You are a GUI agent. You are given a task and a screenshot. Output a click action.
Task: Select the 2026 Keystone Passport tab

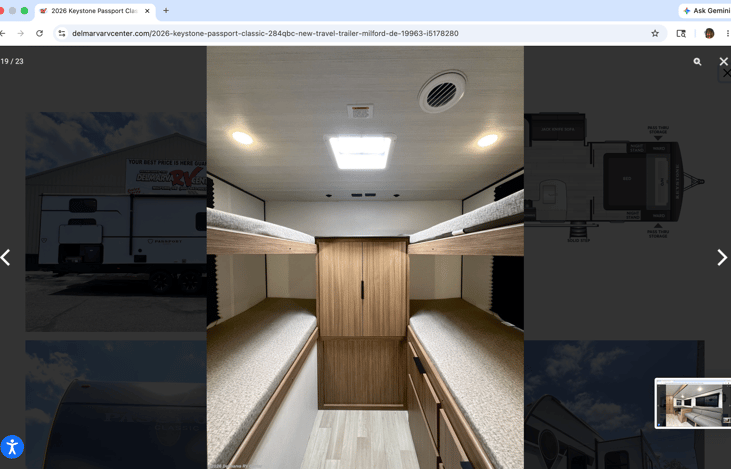(x=94, y=11)
